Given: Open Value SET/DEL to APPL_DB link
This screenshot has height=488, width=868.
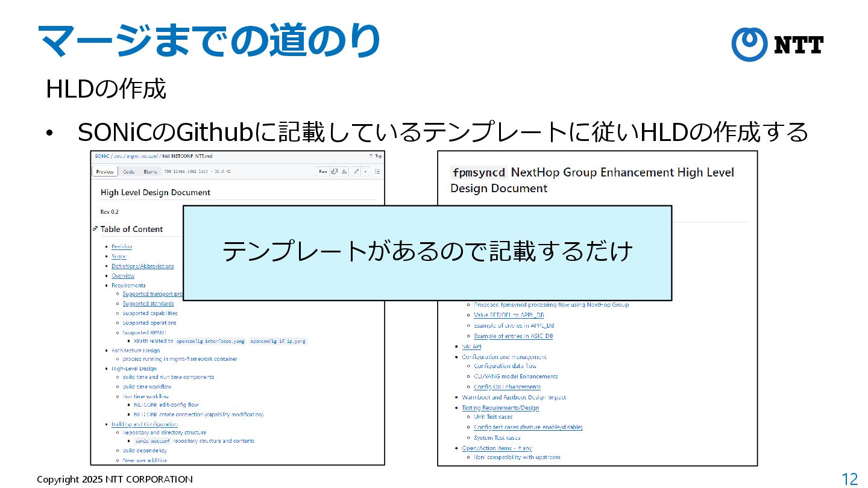Looking at the screenshot, I should pyautogui.click(x=509, y=315).
